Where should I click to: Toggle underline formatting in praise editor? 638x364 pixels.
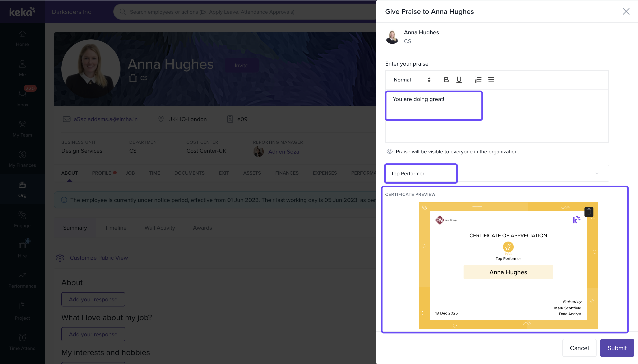tap(459, 80)
